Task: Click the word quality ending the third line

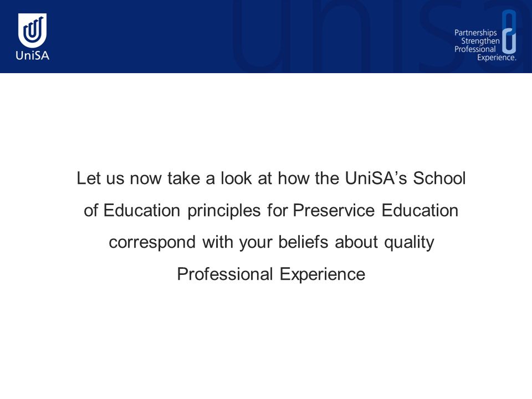Action: coord(409,243)
